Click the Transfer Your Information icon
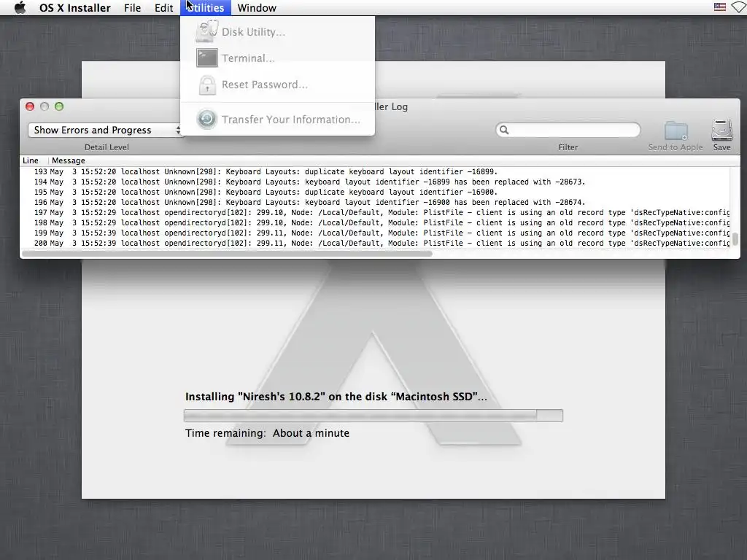This screenshot has height=560, width=747. pos(206,119)
